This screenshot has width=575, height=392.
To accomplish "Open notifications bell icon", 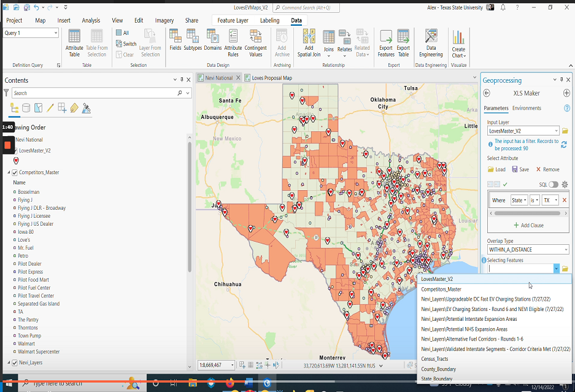I will (x=503, y=7).
